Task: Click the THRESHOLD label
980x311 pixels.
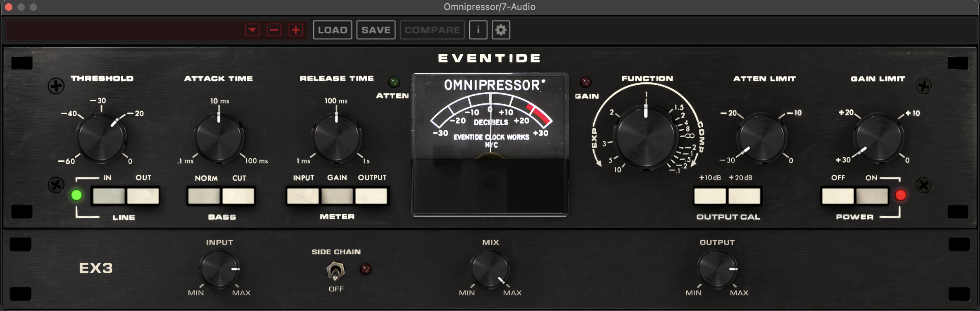Action: (x=102, y=79)
